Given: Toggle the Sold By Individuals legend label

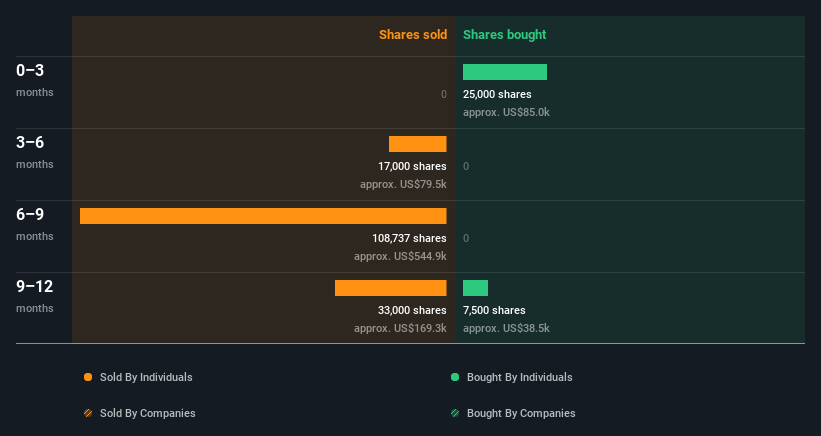Looking at the screenshot, I should (x=146, y=377).
